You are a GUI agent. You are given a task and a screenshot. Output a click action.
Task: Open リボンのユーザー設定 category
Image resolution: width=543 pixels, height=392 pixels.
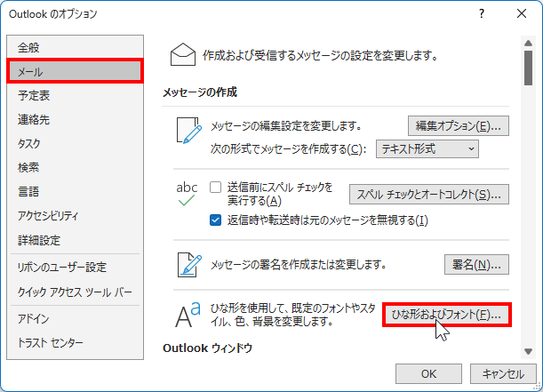point(75,268)
